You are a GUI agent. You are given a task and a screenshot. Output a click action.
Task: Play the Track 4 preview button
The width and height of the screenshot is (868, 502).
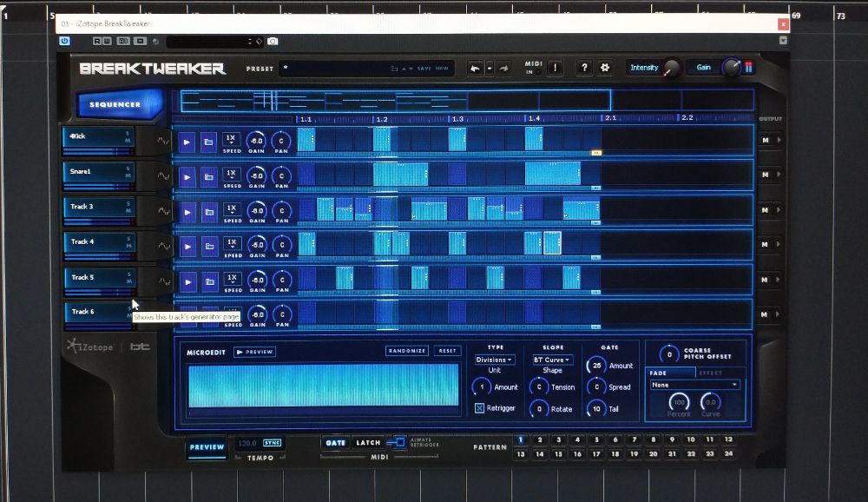(187, 247)
